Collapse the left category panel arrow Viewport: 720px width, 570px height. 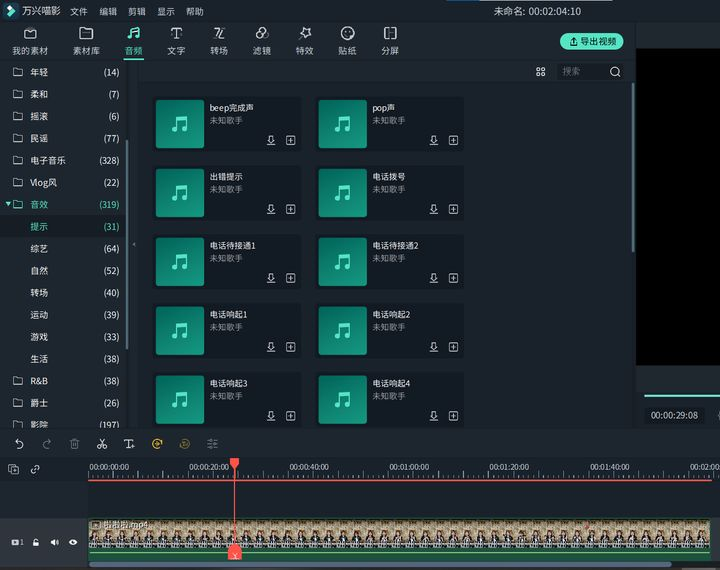pyautogui.click(x=134, y=244)
